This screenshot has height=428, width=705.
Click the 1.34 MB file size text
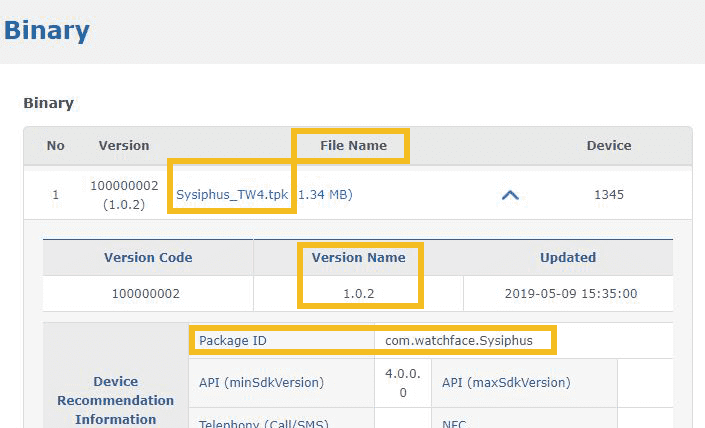(x=326, y=194)
